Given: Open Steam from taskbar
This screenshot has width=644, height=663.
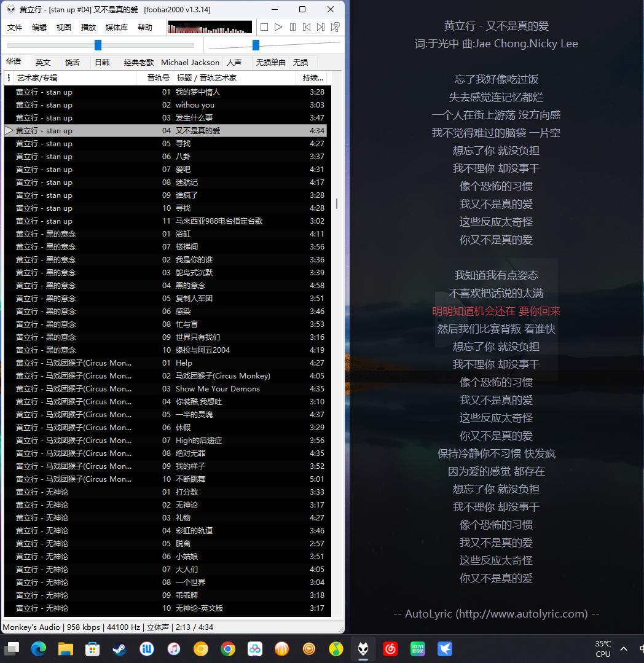Looking at the screenshot, I should pos(119,649).
